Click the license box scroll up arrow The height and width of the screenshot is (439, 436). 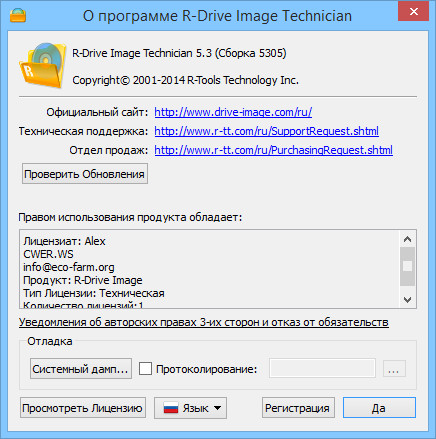(407, 239)
